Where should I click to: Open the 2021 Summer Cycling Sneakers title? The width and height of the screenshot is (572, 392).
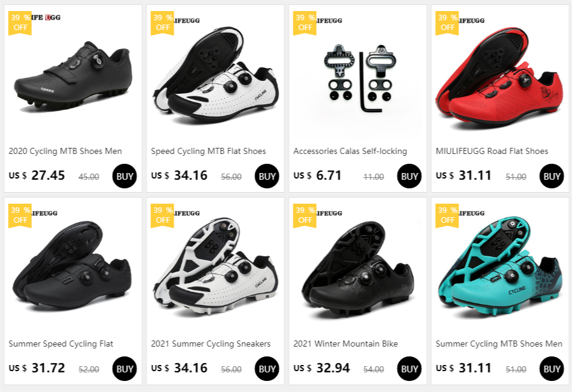(211, 344)
